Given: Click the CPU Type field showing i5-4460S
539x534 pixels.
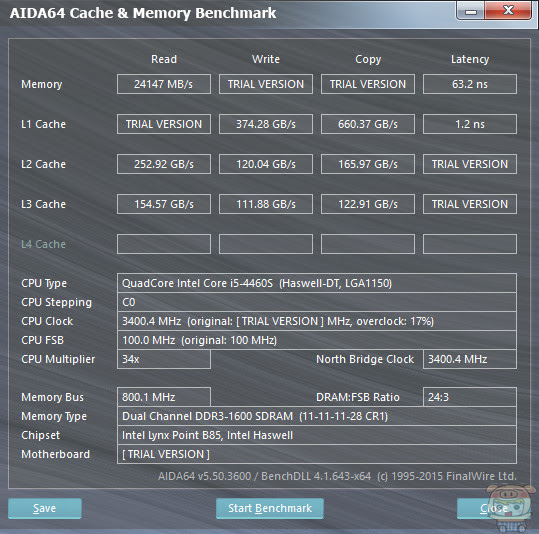Looking at the screenshot, I should coord(317,283).
